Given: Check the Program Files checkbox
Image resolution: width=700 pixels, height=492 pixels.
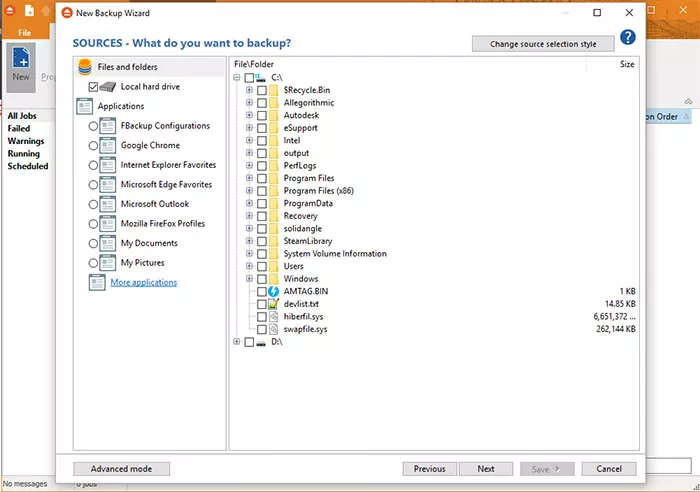Looking at the screenshot, I should click(x=262, y=179).
